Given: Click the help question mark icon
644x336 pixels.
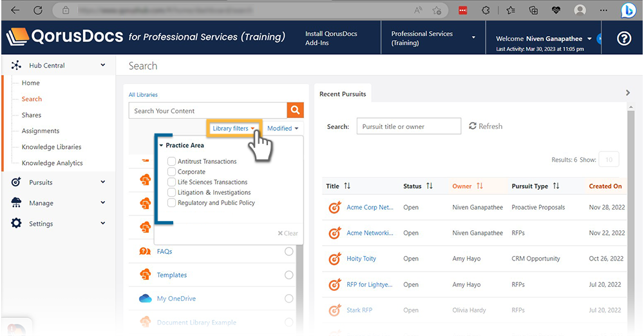Looking at the screenshot, I should coord(624,39).
